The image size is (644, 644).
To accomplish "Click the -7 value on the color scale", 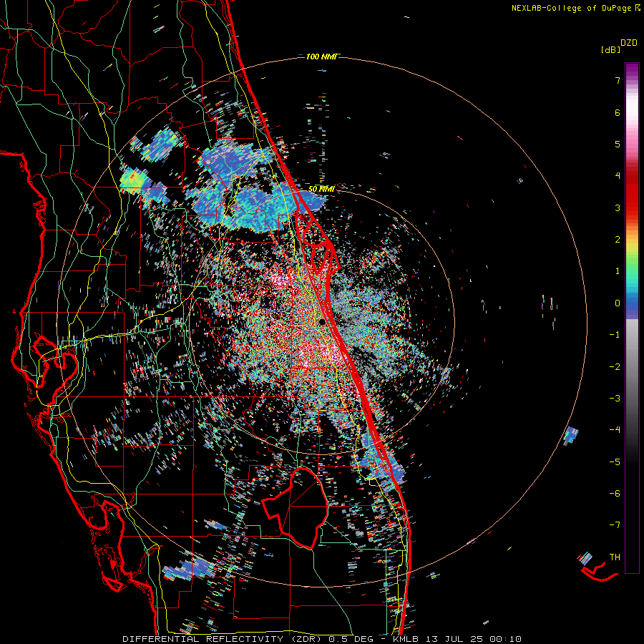I will tap(615, 525).
